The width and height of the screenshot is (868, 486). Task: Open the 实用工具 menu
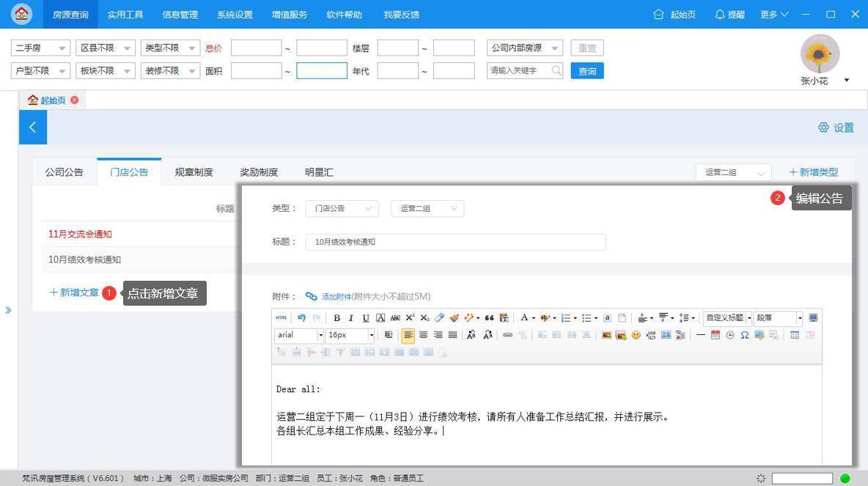click(125, 14)
